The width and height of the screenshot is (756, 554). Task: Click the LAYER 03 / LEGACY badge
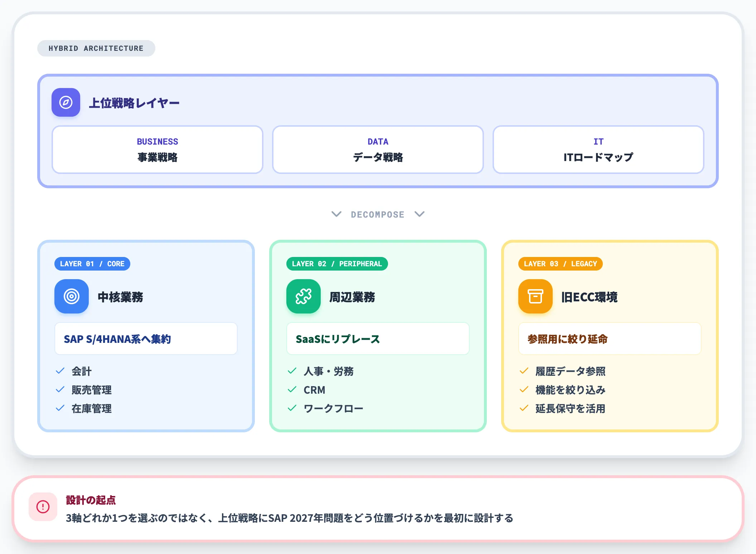pos(561,264)
